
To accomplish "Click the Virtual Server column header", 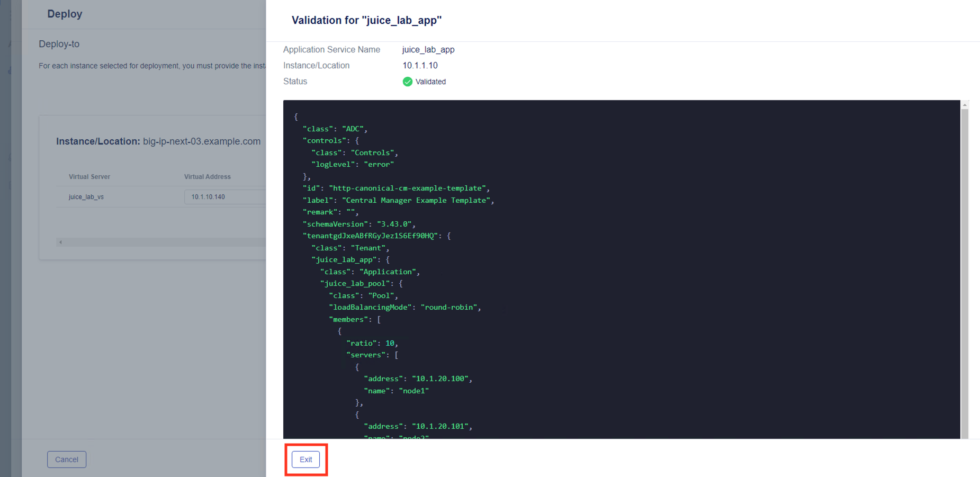I will tap(89, 177).
